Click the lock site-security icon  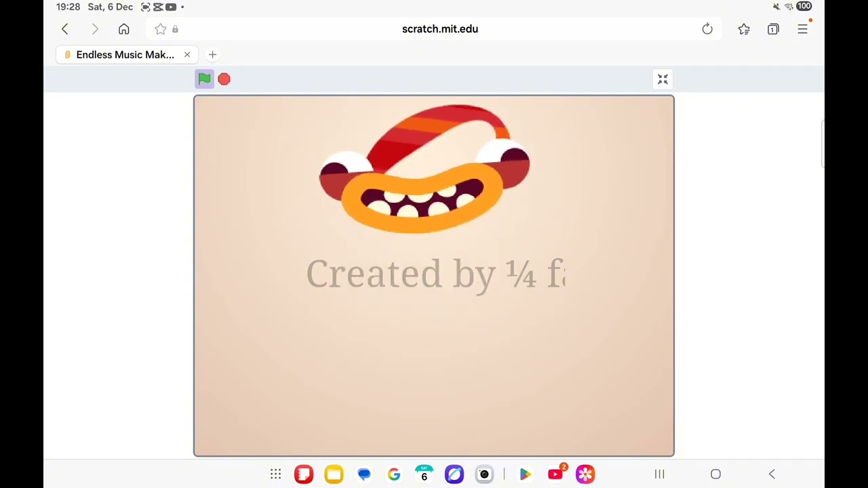point(175,29)
